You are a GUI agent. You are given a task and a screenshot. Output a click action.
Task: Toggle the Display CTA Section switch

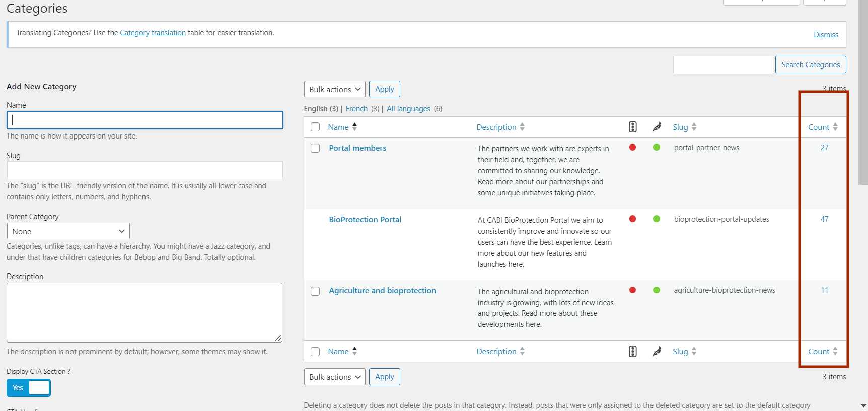pyautogui.click(x=29, y=388)
